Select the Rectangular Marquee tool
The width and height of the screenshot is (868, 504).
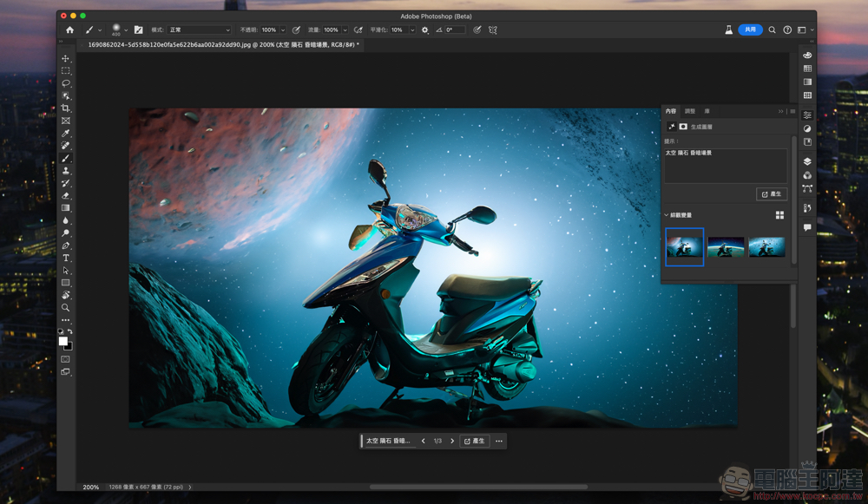(x=66, y=71)
